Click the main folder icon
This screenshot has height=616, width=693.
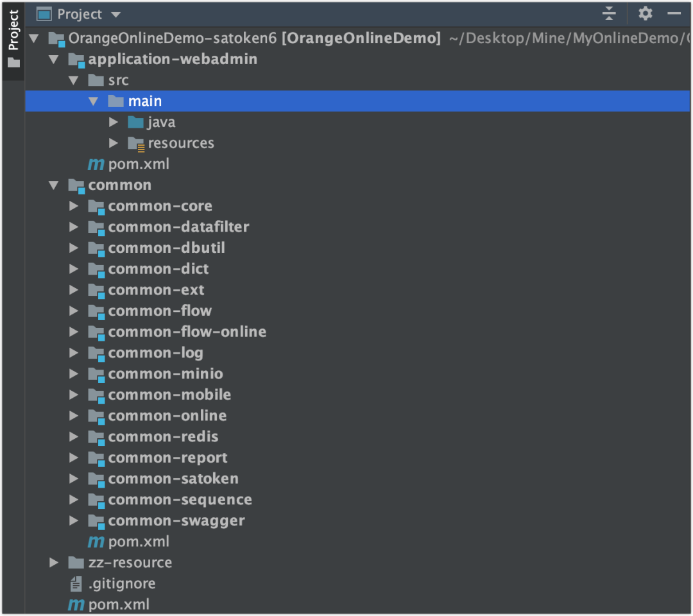116,101
